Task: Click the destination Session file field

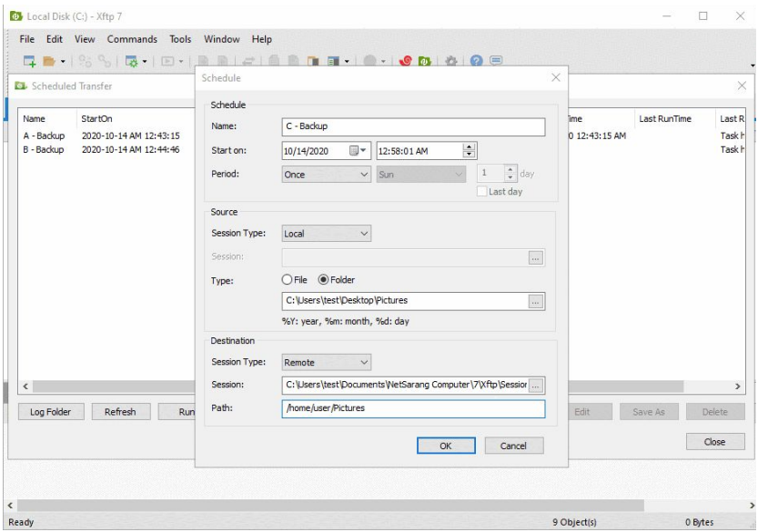Action: pyautogui.click(x=405, y=385)
